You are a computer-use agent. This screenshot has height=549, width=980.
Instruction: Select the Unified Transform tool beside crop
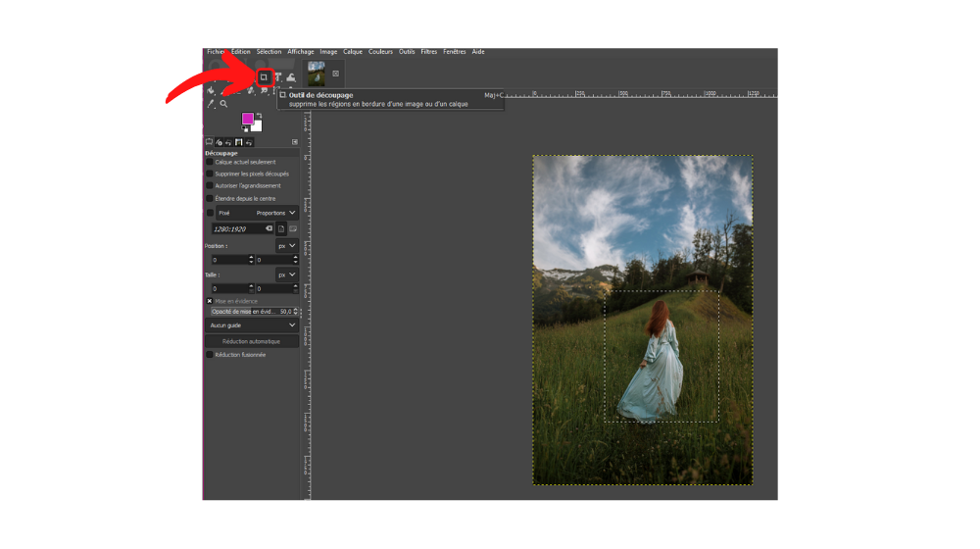[x=278, y=77]
